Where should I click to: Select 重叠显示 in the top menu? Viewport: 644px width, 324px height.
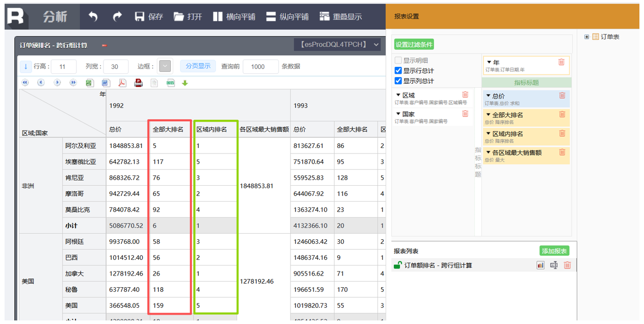point(340,17)
